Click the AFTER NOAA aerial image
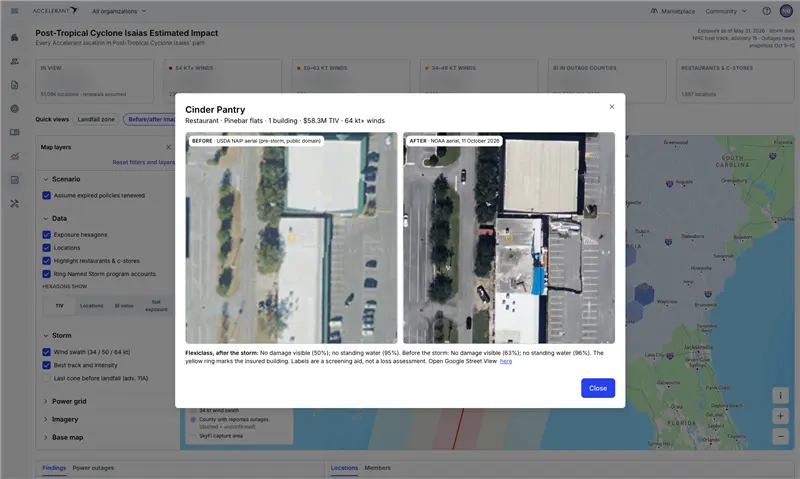 [509, 238]
